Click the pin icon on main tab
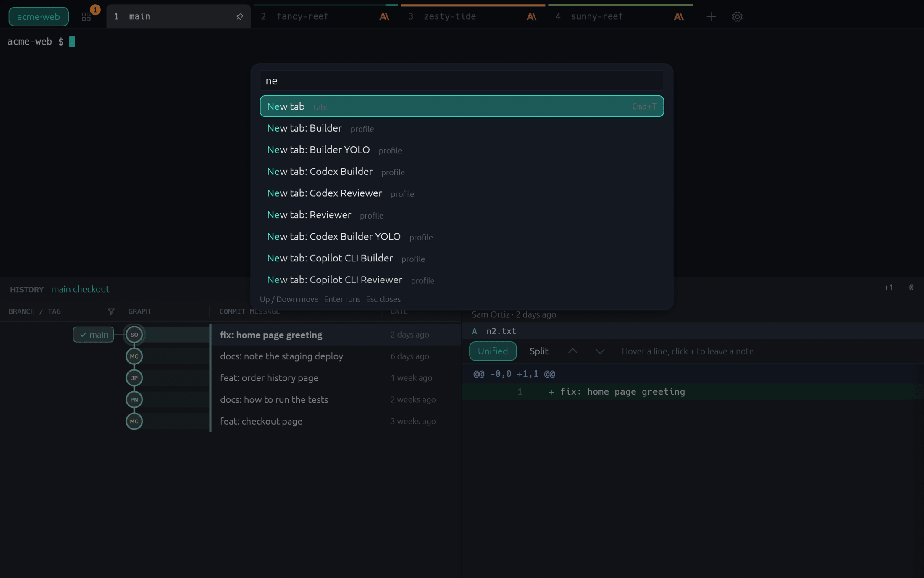The image size is (924, 578). tap(240, 17)
